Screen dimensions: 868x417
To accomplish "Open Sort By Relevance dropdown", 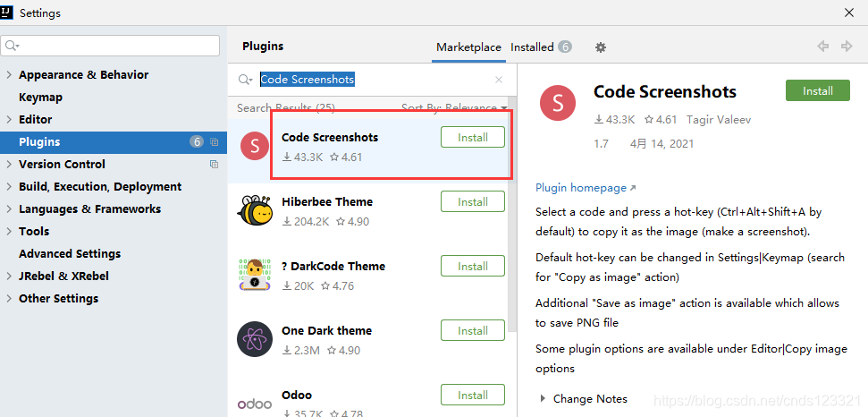I will (454, 108).
